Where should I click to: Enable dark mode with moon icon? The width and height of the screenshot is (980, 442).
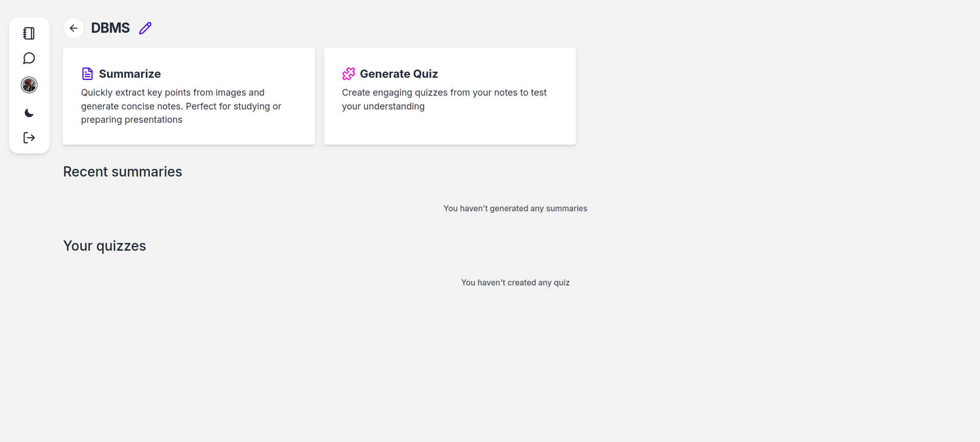pos(29,113)
